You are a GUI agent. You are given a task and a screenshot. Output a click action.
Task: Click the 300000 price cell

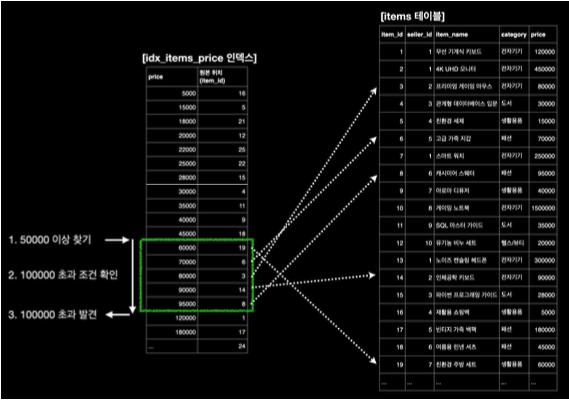point(544,260)
